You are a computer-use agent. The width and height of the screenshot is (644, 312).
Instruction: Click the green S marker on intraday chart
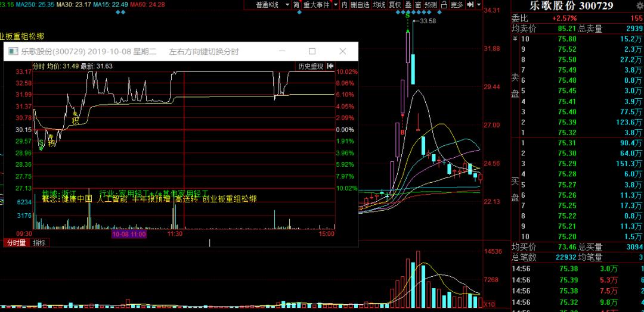coord(42,143)
